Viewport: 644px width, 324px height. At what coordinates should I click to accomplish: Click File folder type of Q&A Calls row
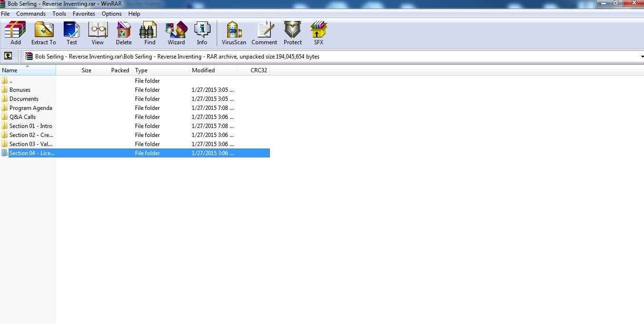[147, 117]
